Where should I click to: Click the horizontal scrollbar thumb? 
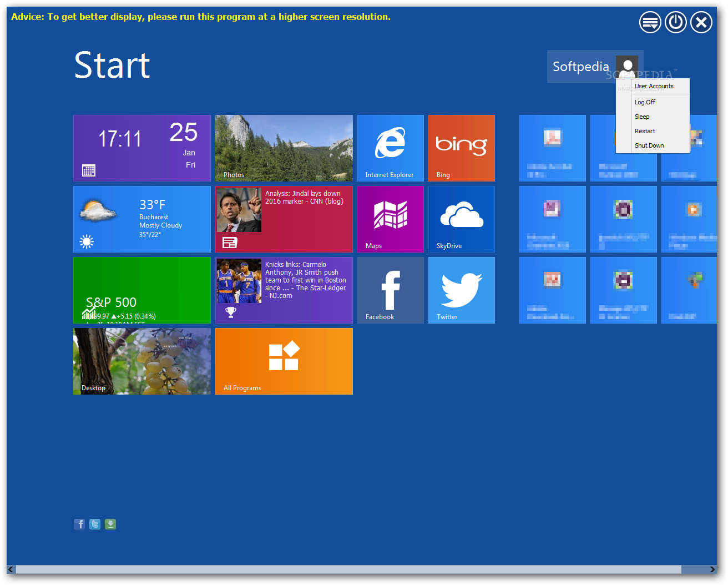point(348,569)
